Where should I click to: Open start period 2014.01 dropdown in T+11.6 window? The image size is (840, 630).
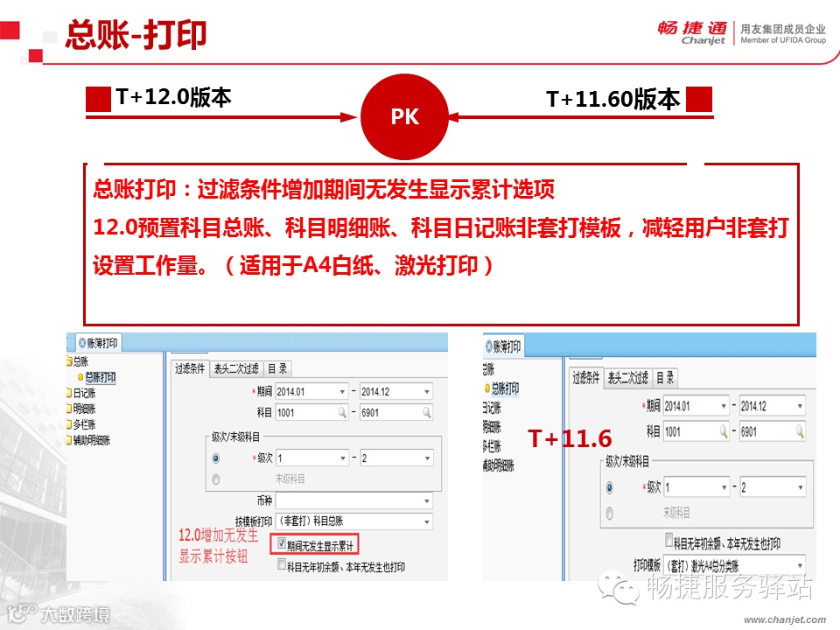pyautogui.click(x=724, y=407)
